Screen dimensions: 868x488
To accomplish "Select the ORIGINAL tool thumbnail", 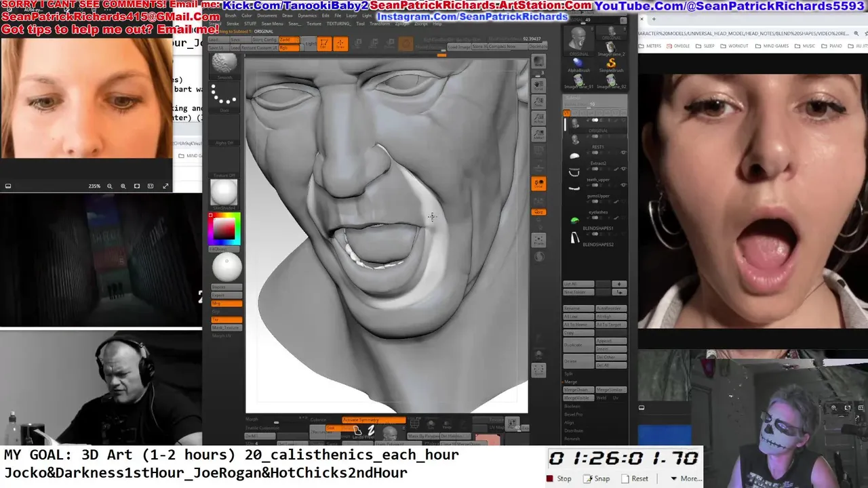I will pyautogui.click(x=579, y=41).
